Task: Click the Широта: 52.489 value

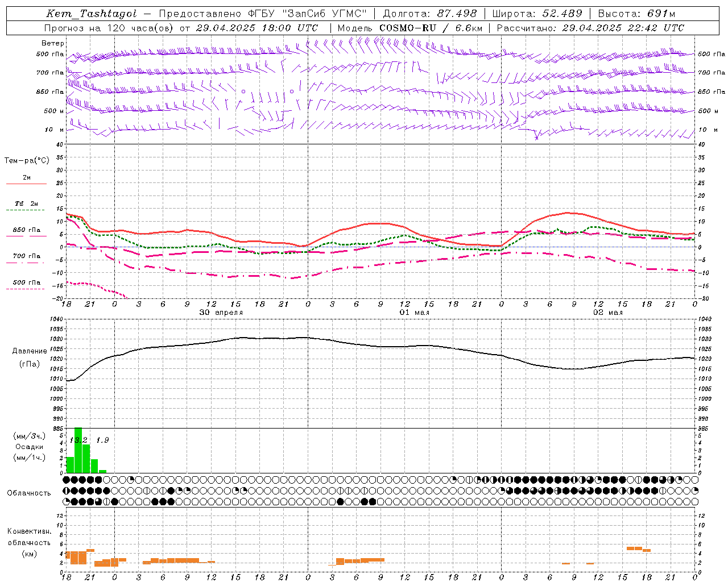Action: (x=537, y=14)
